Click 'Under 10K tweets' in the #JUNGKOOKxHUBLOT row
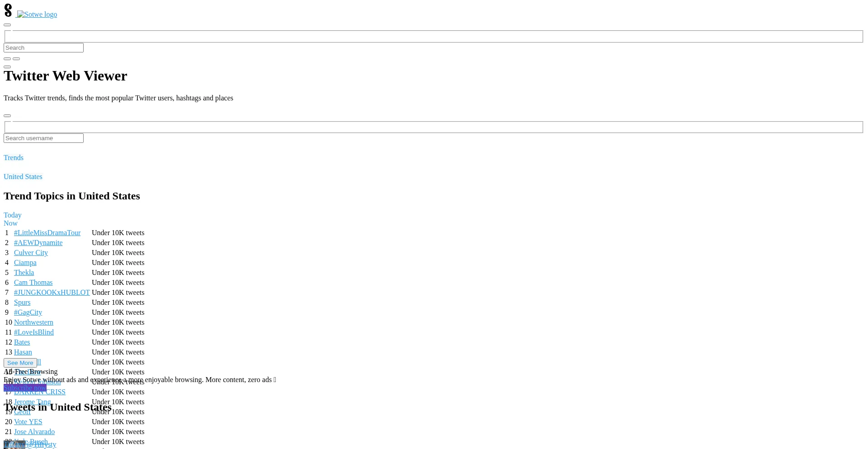 118,293
